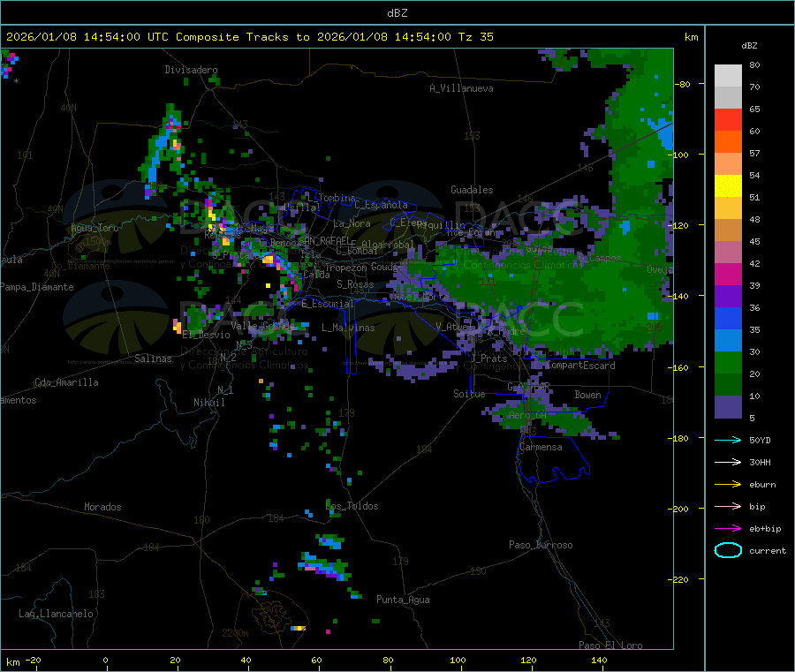
Task: Click the 'Nihuil' map label
Action: click(x=208, y=403)
